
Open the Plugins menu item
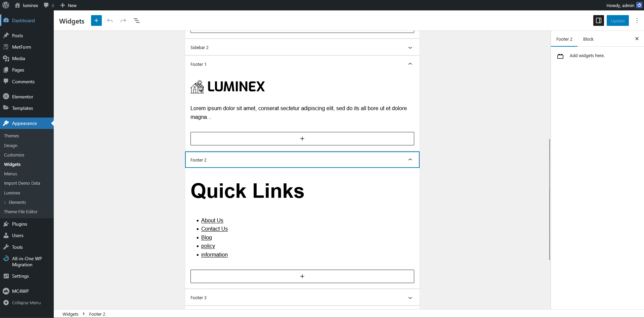click(19, 224)
